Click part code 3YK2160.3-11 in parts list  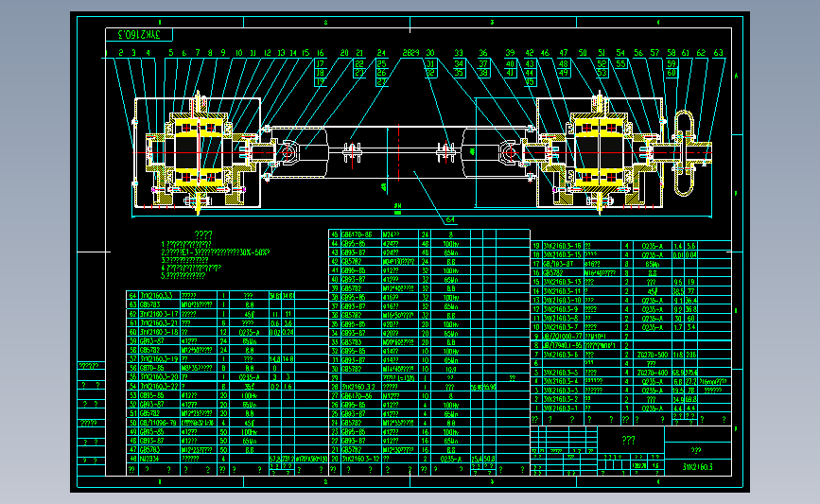562,291
